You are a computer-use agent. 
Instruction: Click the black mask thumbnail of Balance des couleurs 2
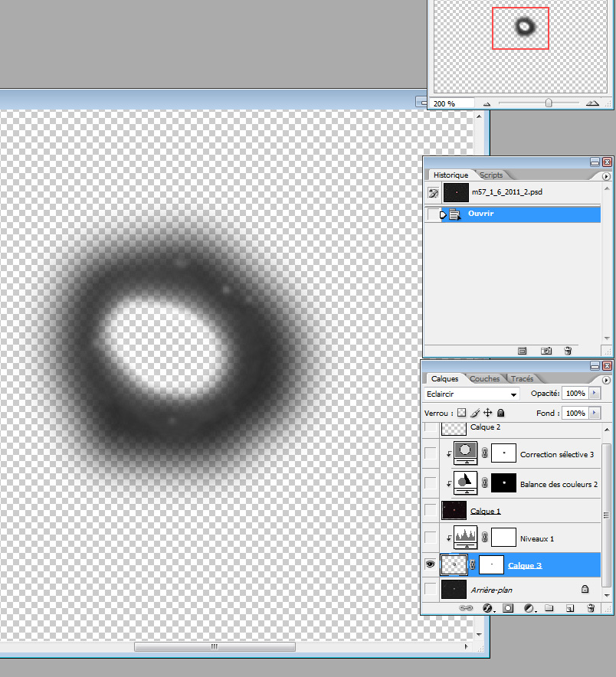[503, 482]
